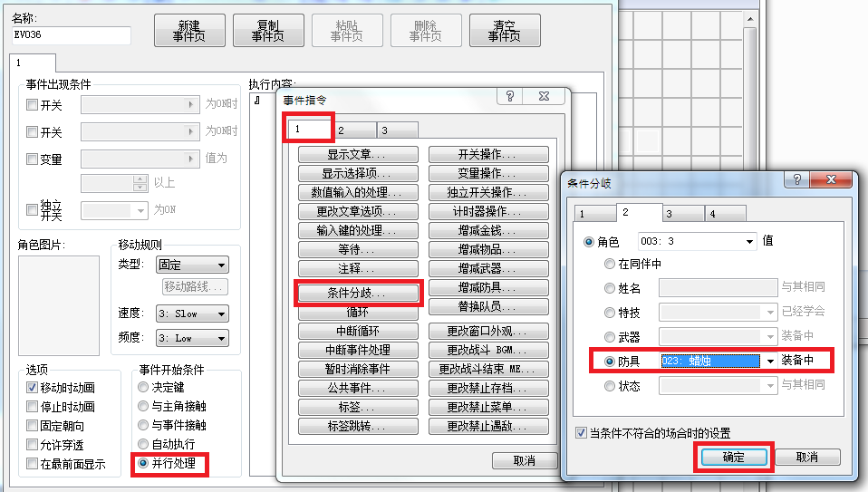Toggle 停止时动画 checkbox
Screen dimensions: 868x492
click(x=32, y=407)
